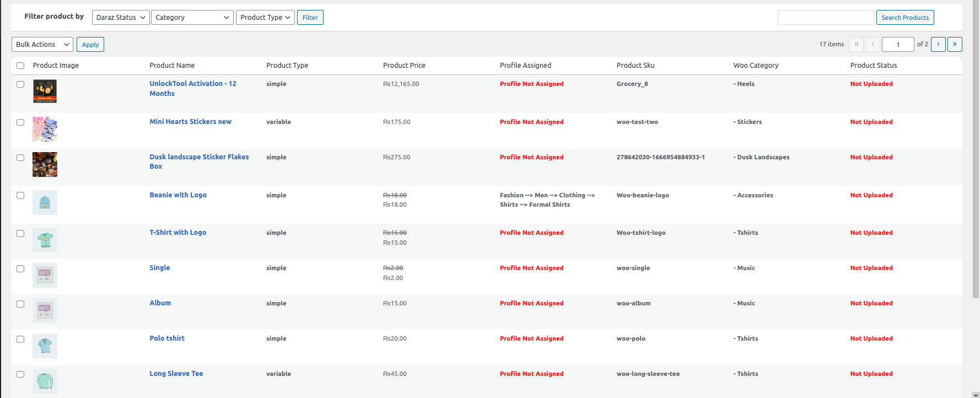Select the Album product checkbox

[x=20, y=304]
